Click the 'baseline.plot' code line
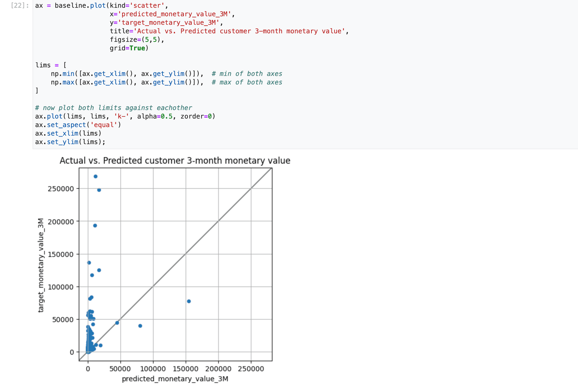578x392 pixels. point(102,5)
